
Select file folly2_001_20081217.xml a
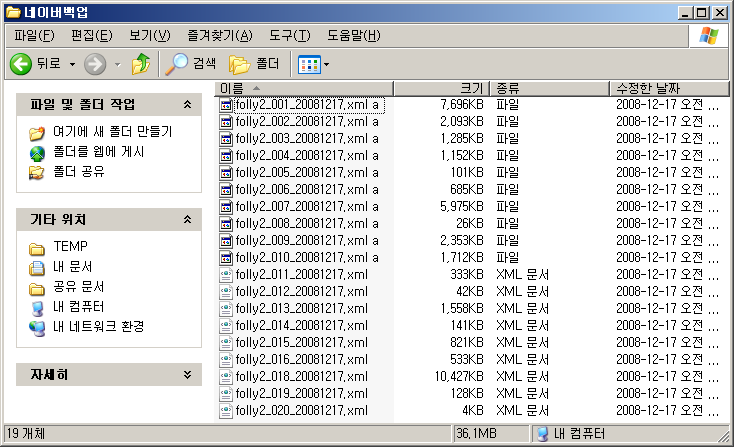pyautogui.click(x=307, y=105)
